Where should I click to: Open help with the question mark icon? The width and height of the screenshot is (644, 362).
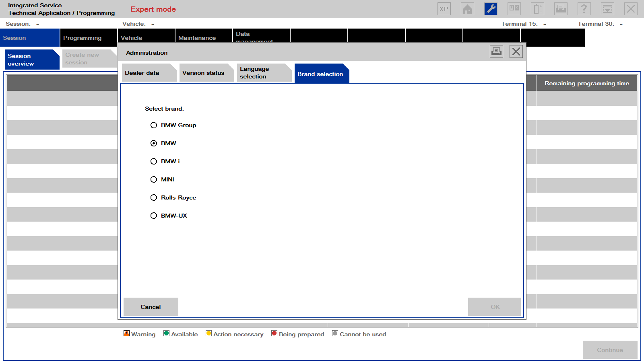click(584, 9)
